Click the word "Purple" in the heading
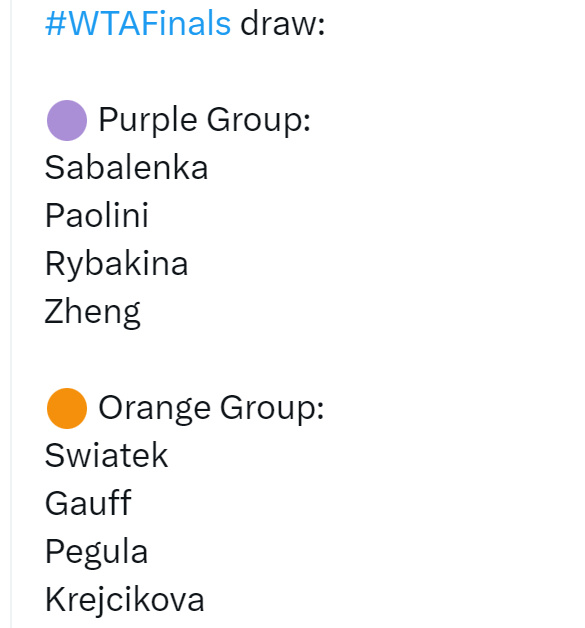585x628 pixels. [148, 120]
